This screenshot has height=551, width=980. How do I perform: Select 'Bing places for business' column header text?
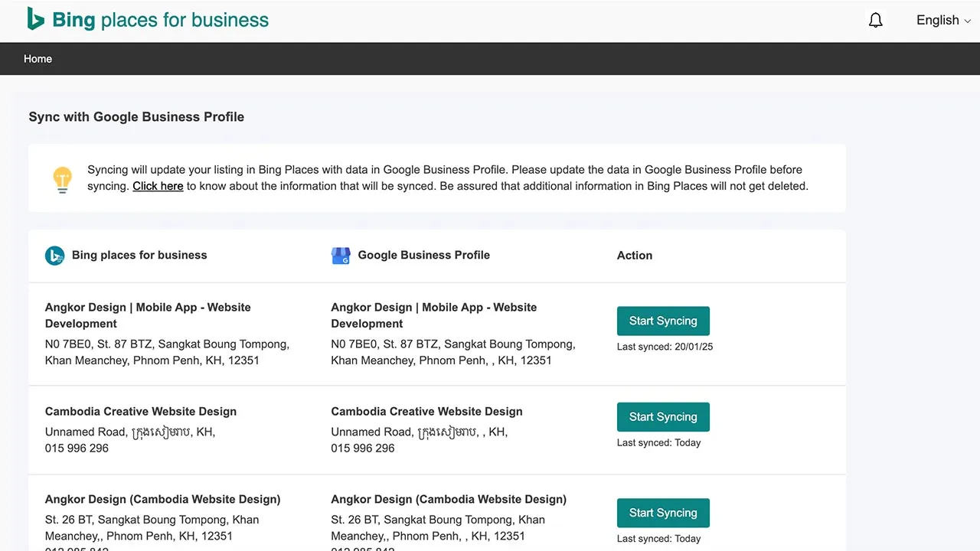point(139,256)
